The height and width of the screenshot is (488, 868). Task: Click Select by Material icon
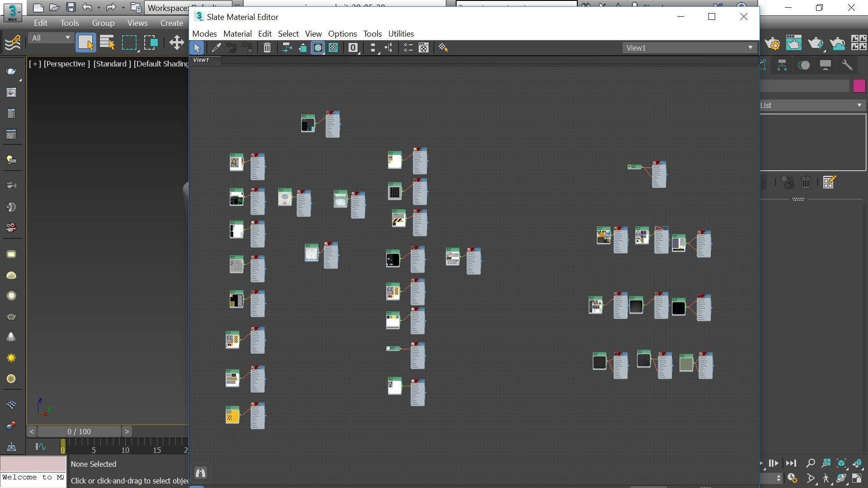(x=443, y=48)
